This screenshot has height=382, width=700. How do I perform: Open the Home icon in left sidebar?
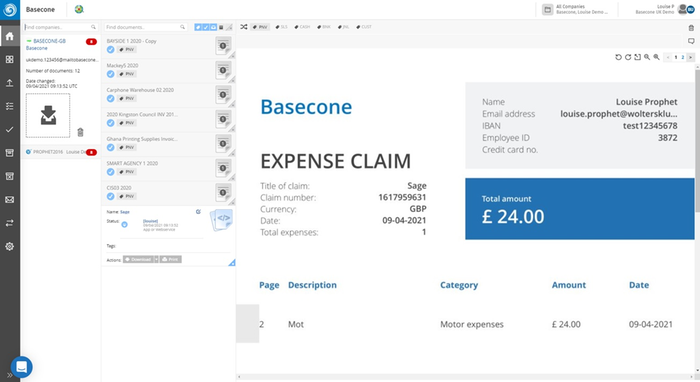tap(9, 36)
